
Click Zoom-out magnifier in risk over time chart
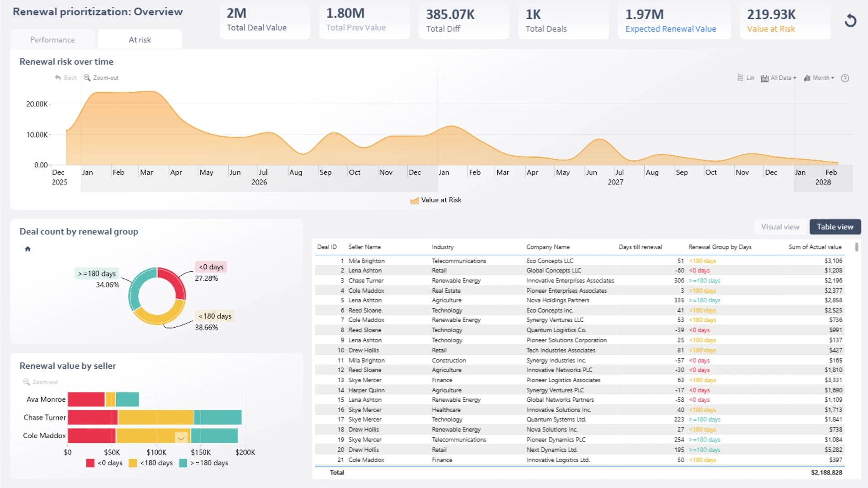coord(87,78)
